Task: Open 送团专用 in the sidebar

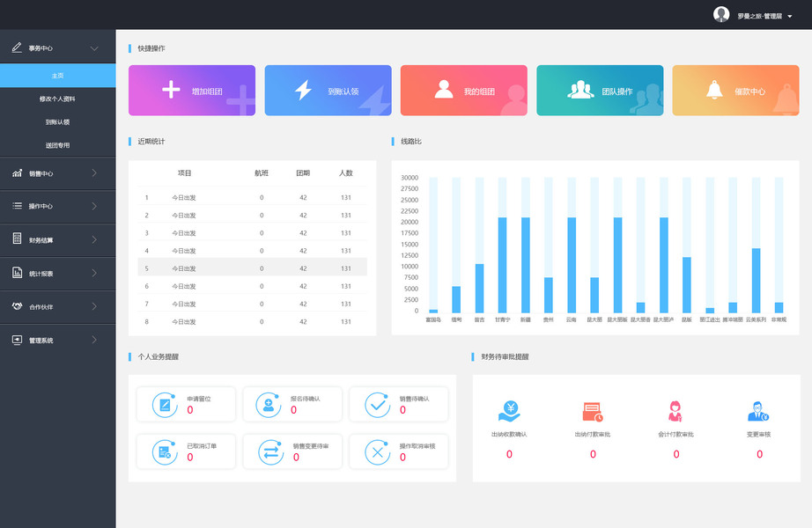Action: click(57, 145)
